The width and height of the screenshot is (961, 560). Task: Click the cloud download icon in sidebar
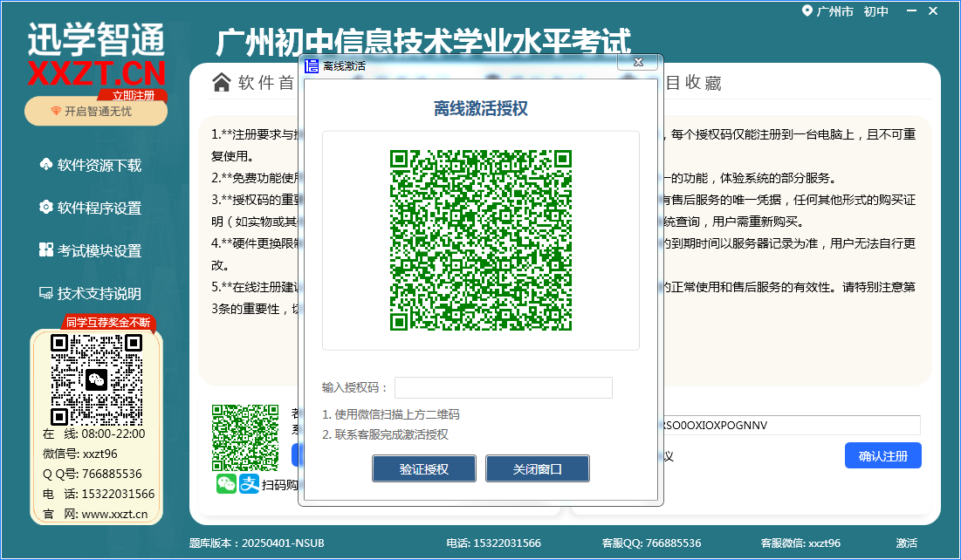click(46, 164)
